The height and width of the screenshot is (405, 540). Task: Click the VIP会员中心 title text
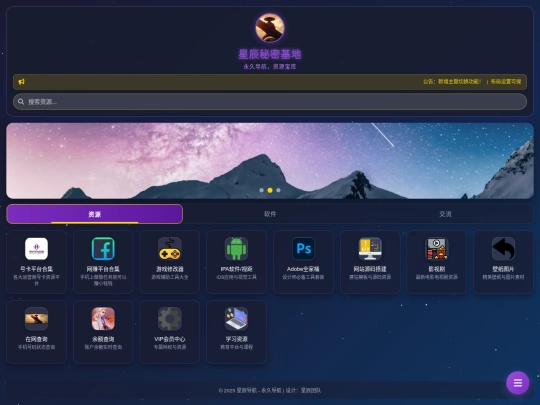(x=170, y=339)
